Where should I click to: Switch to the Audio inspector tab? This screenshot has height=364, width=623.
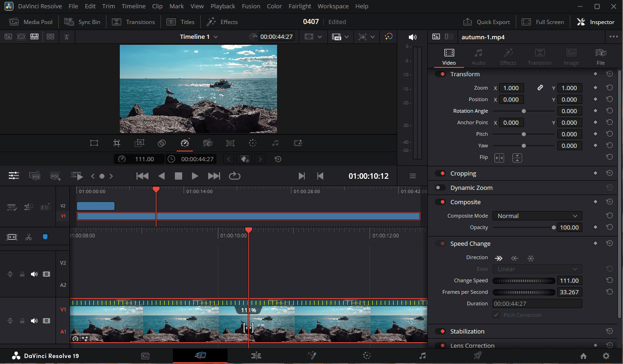pyautogui.click(x=478, y=56)
